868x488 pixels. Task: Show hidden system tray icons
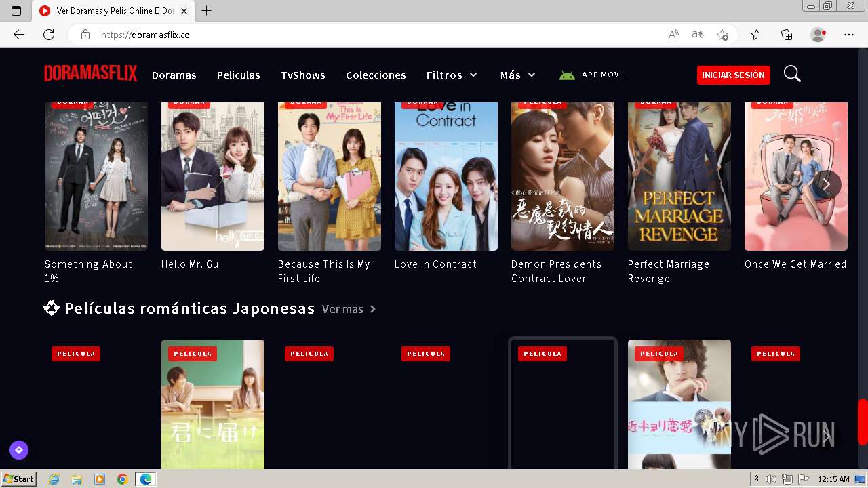(x=757, y=479)
